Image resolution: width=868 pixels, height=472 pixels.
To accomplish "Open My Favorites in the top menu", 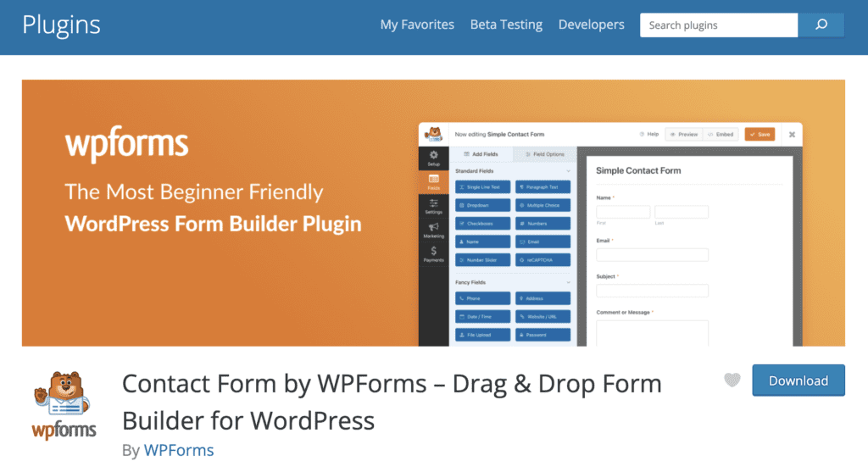I will [417, 25].
